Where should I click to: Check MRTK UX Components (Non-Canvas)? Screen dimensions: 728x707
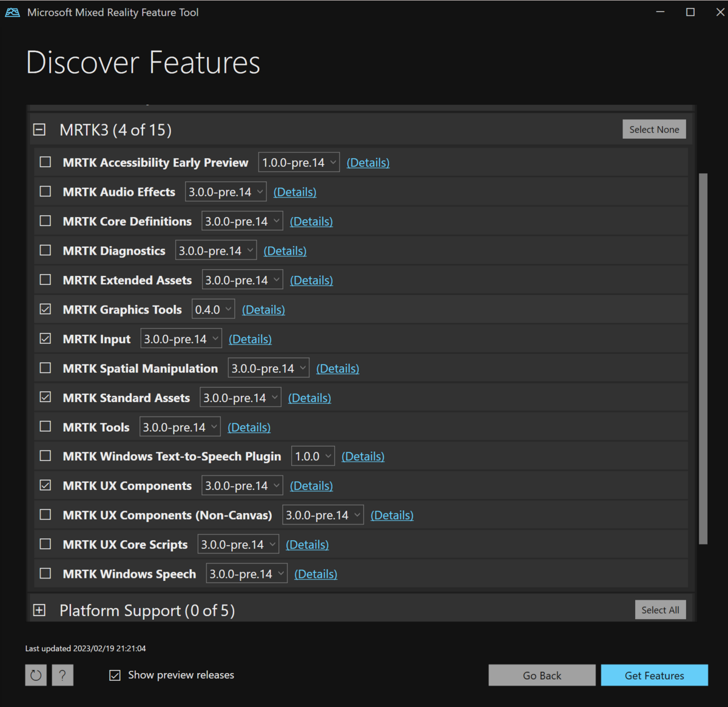[x=45, y=515]
